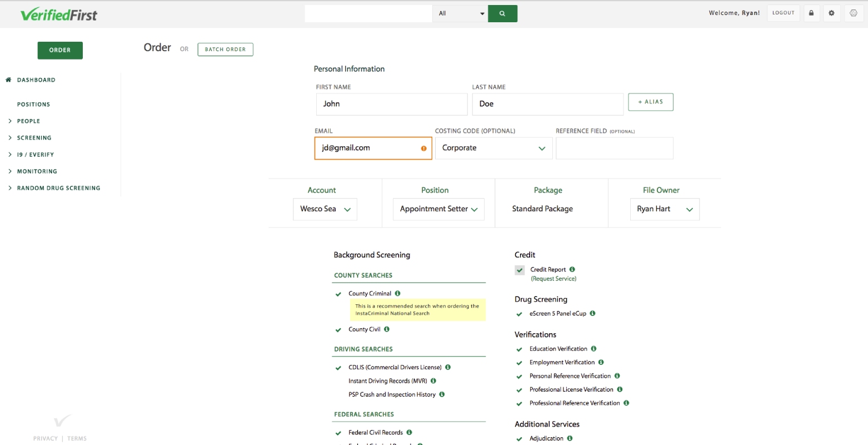Toggle the Professional License Verification checkmark
This screenshot has width=868, height=445.
519,390
